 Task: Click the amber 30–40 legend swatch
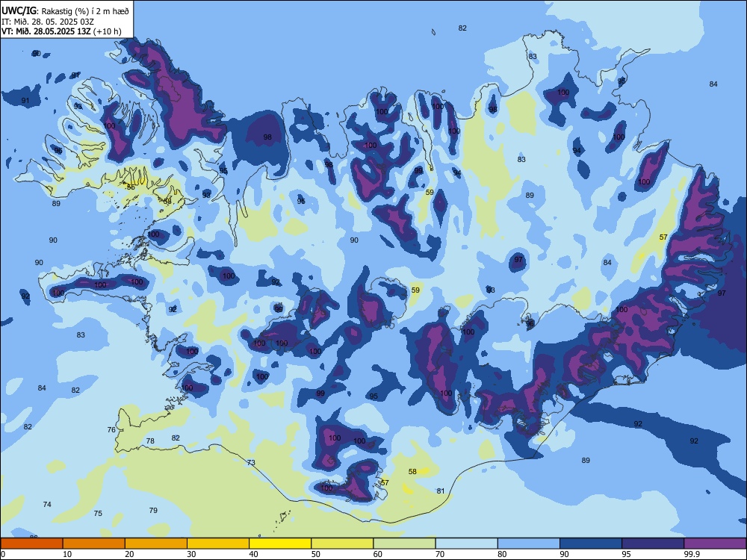pyautogui.click(x=218, y=544)
